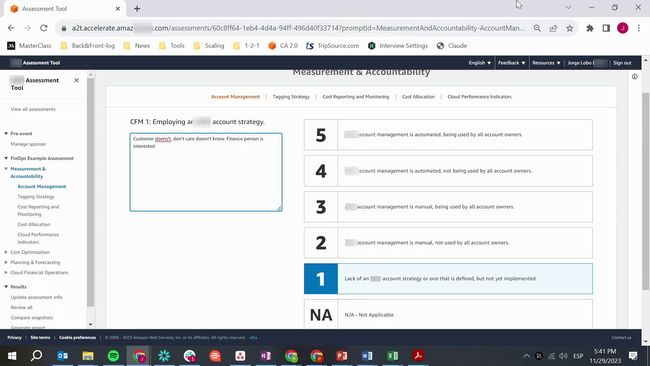This screenshot has height=366, width=650.
Task: Open the Claude bookmark
Action: coord(452,46)
